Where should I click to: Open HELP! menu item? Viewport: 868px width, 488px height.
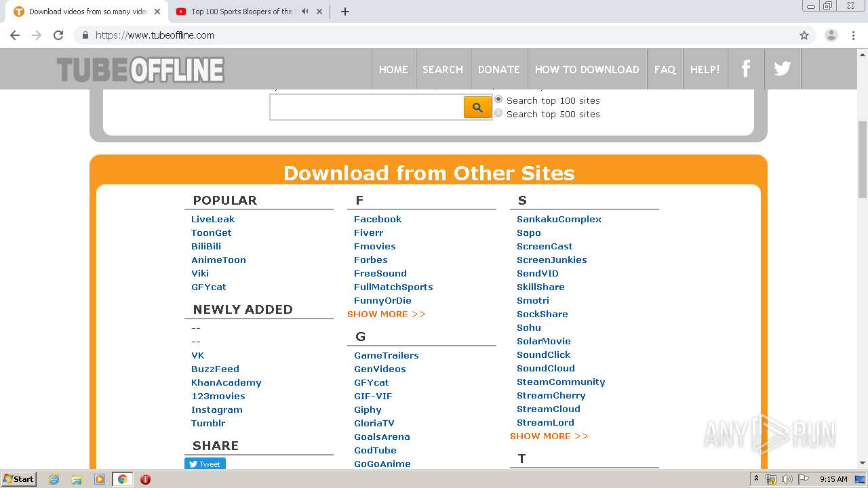click(x=705, y=69)
